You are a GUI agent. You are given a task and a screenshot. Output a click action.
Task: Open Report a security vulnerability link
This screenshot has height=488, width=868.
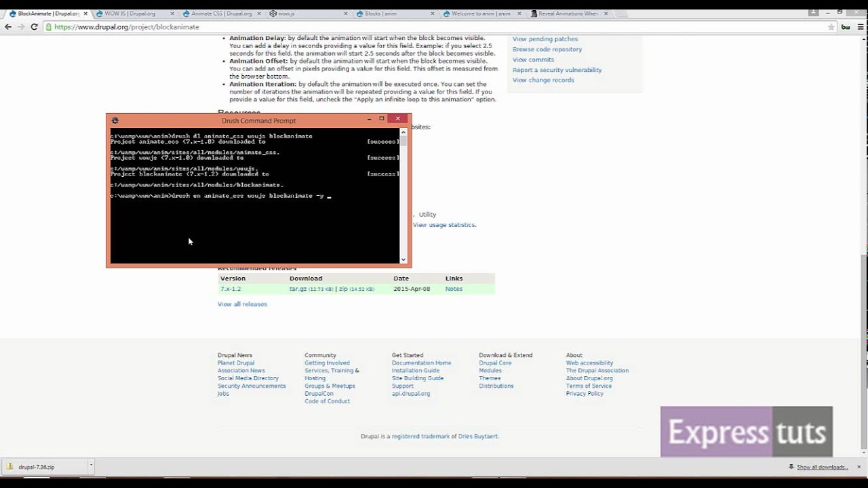coord(557,70)
